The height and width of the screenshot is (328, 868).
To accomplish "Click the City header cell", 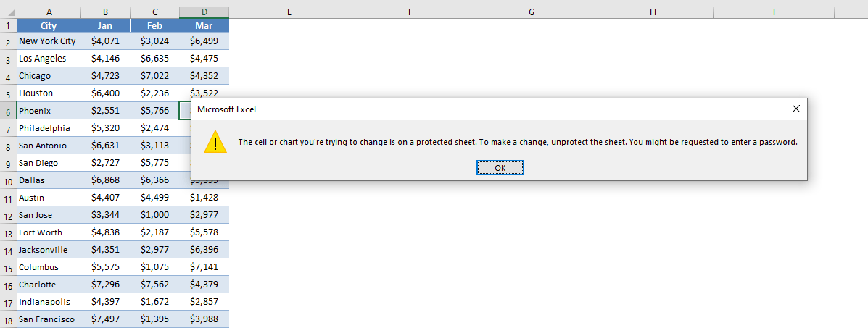I will pyautogui.click(x=49, y=25).
